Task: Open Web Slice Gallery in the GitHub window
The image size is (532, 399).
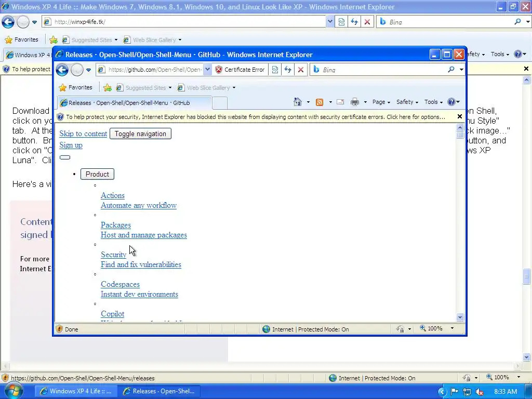Action: (x=206, y=87)
